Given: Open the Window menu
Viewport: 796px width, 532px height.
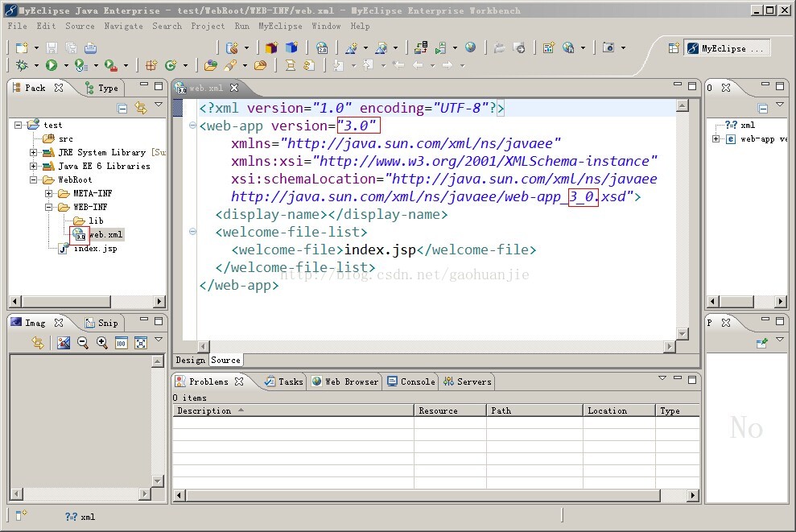Looking at the screenshot, I should click(x=326, y=26).
